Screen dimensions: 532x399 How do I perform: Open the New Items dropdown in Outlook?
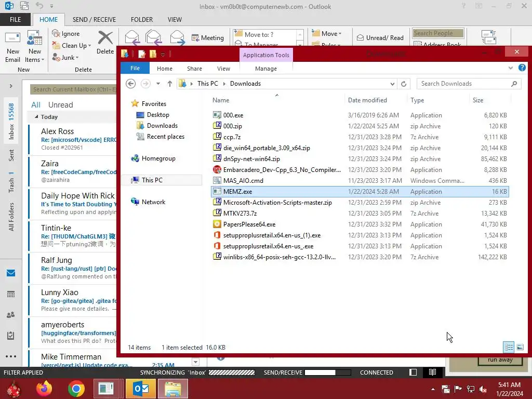pyautogui.click(x=35, y=47)
